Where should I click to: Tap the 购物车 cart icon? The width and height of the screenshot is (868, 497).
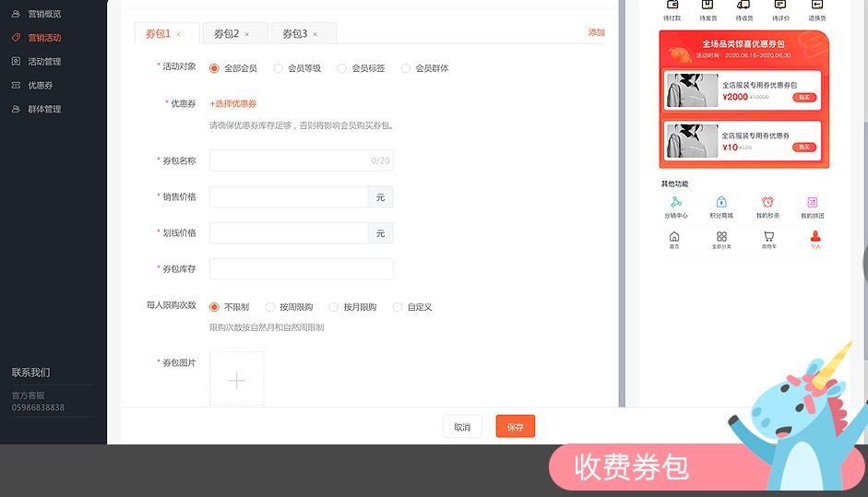(768, 238)
